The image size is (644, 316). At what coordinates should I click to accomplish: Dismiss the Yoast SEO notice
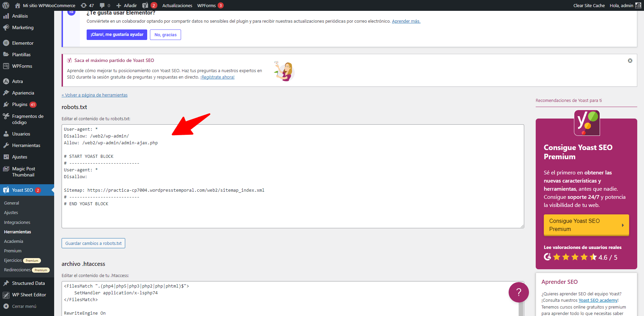[x=630, y=61]
